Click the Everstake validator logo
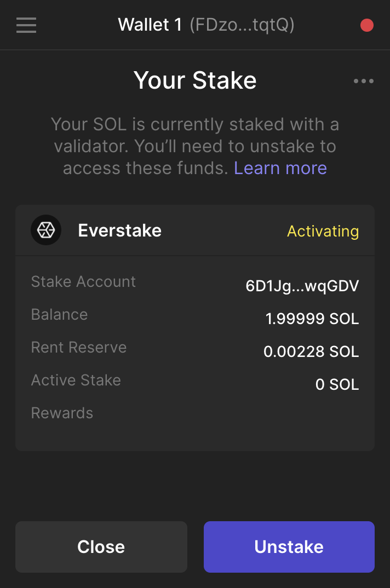 coord(46,230)
